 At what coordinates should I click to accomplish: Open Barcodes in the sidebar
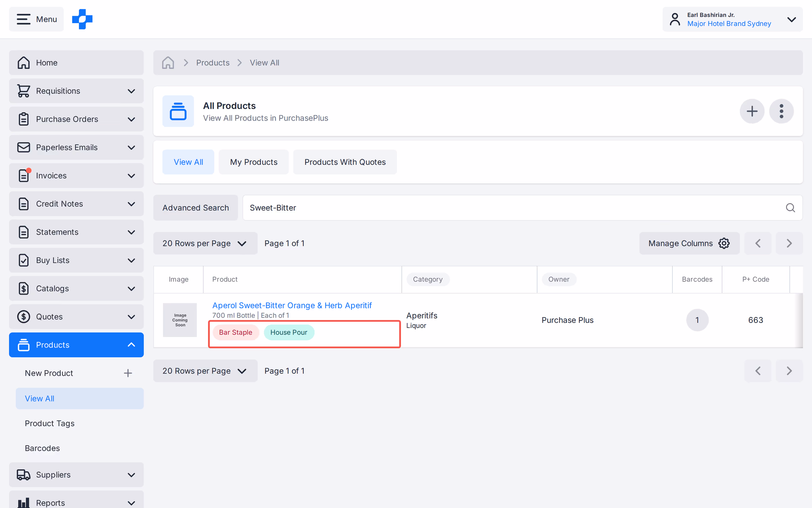[42, 448]
